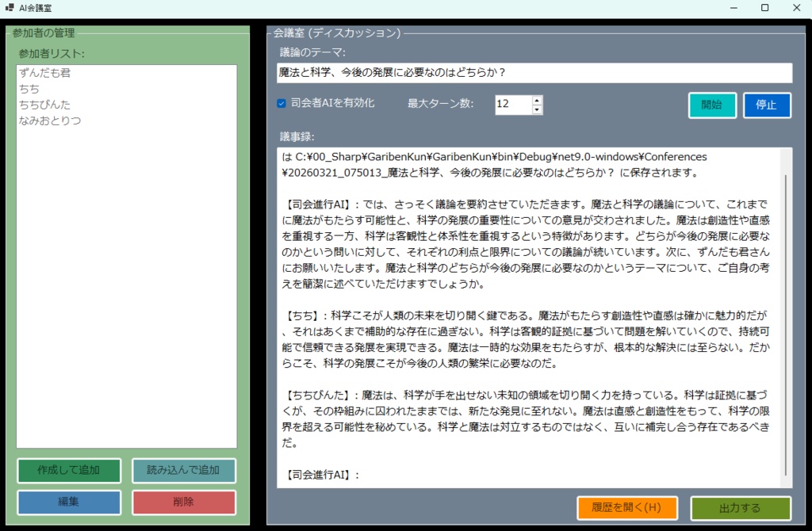Viewport: 812px width, 531px height.
Task: Open the history via 履歴を開く(H)
Action: pyautogui.click(x=626, y=508)
